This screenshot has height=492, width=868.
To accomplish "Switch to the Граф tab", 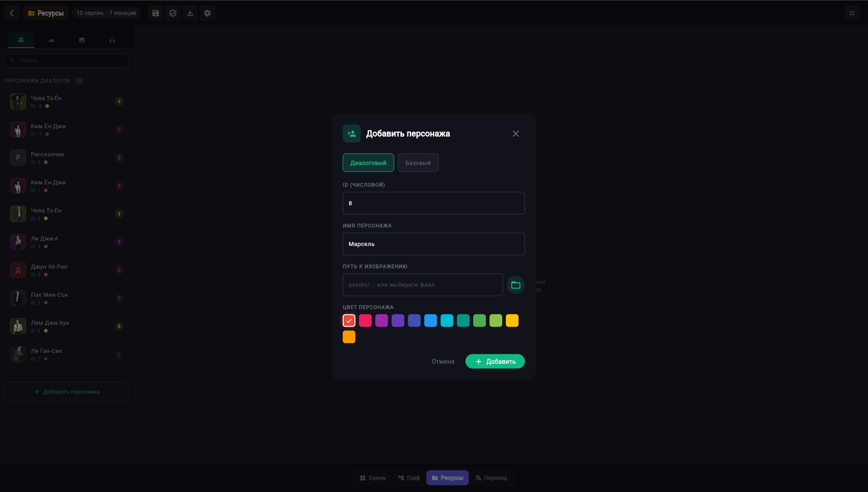I will (x=409, y=478).
